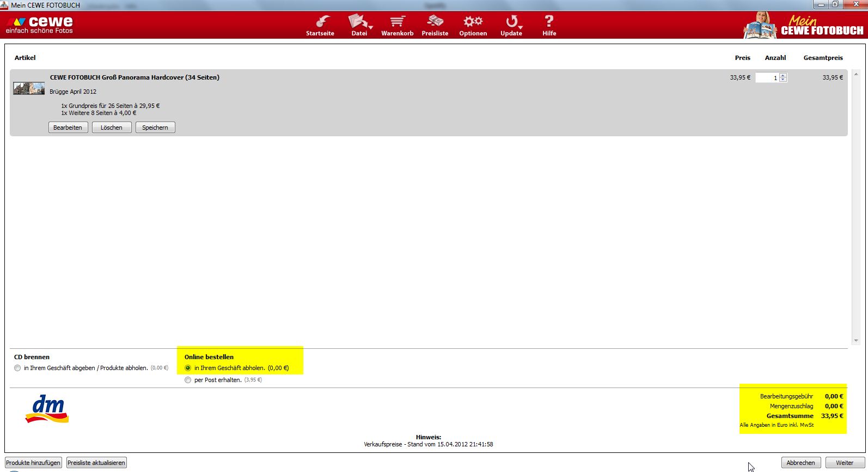The width and height of the screenshot is (868, 472).
Task: Go to Startseite in the toolbar
Action: pos(320,26)
